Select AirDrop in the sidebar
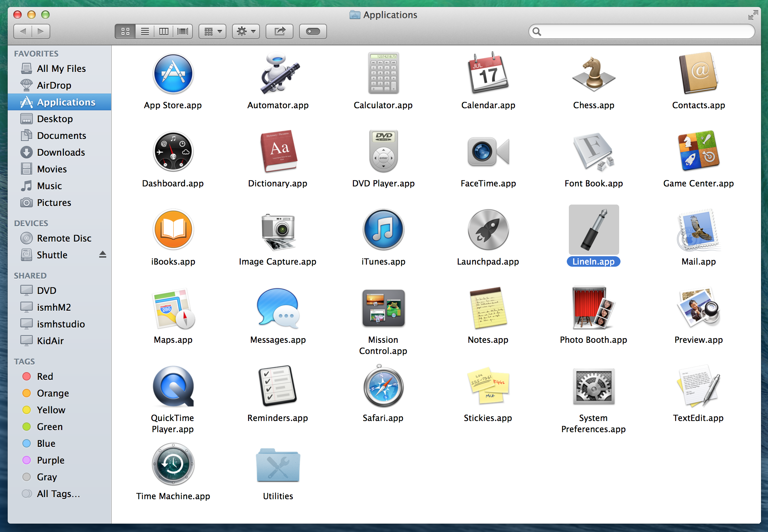 click(59, 85)
